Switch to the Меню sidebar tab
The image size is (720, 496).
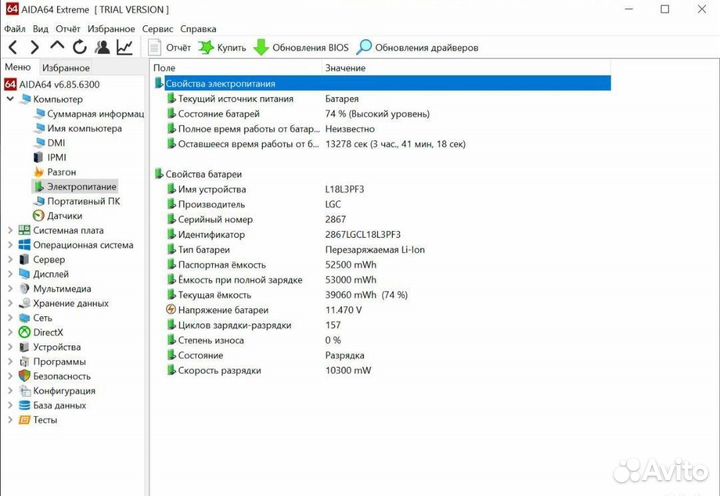pos(18,67)
